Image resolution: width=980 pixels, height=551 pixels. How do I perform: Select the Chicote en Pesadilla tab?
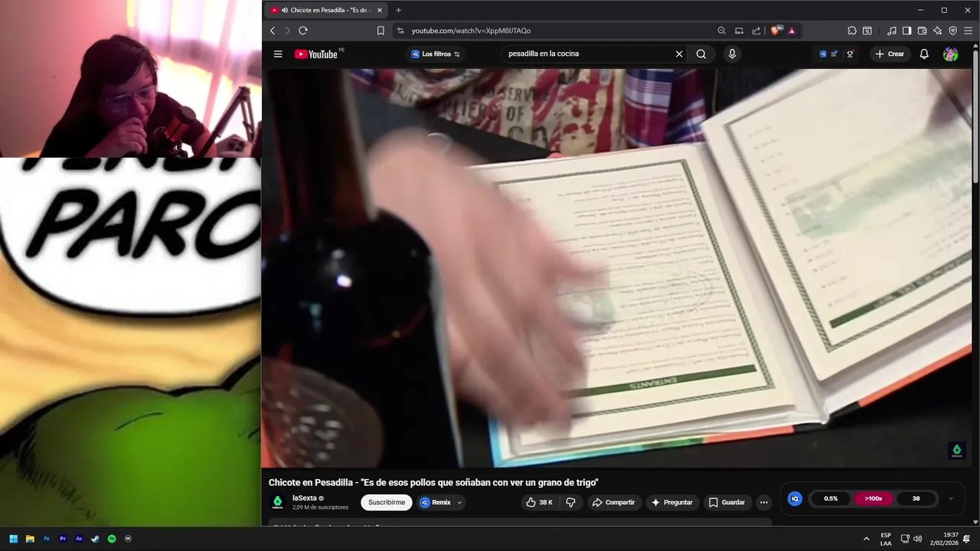(x=325, y=10)
